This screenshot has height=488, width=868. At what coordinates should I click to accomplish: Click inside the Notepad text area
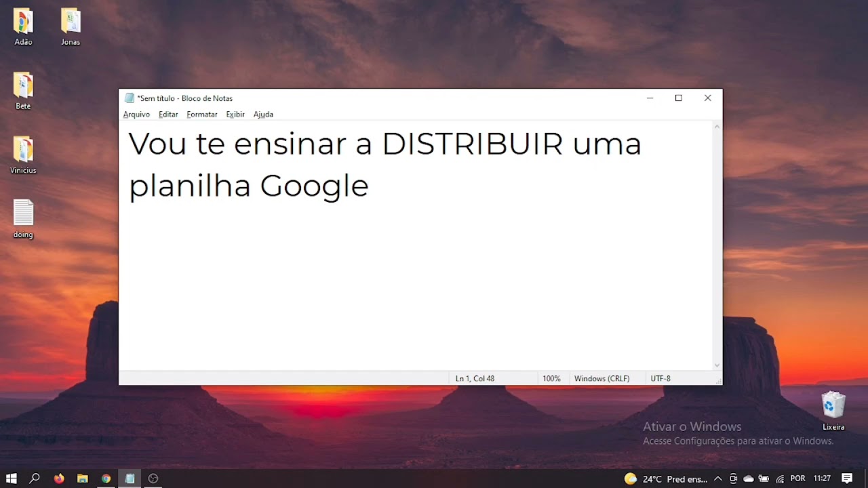pyautogui.click(x=416, y=246)
